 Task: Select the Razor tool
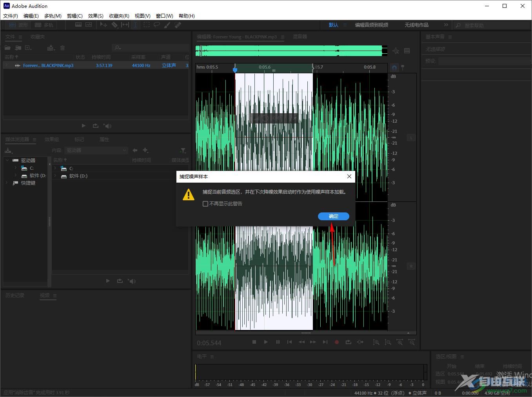[114, 25]
